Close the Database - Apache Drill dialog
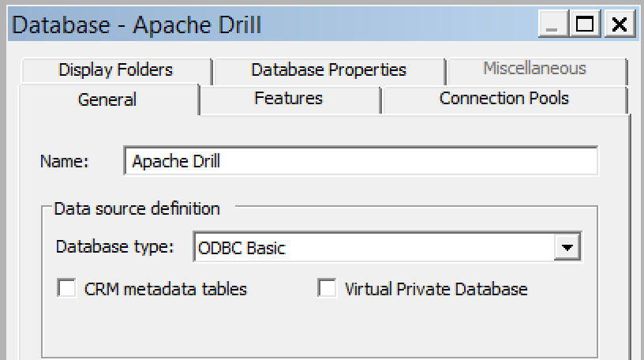The height and width of the screenshot is (360, 644). pyautogui.click(x=620, y=24)
